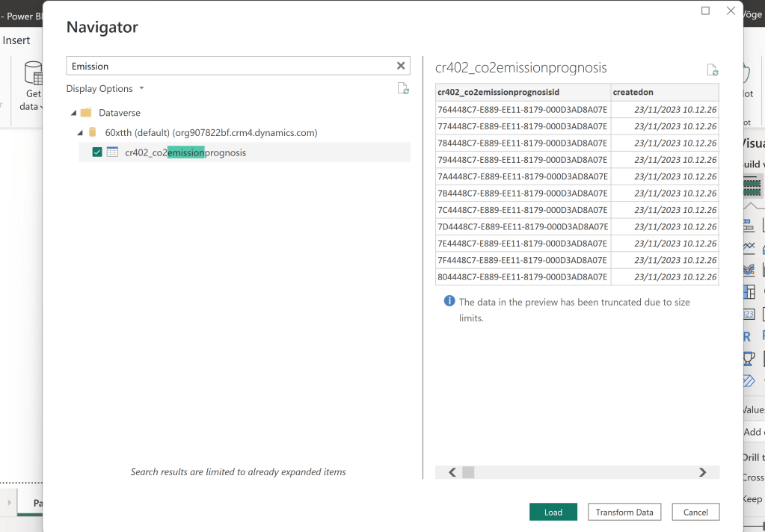This screenshot has width=765, height=532.
Task: Click the info icon near truncated message
Action: (x=449, y=301)
